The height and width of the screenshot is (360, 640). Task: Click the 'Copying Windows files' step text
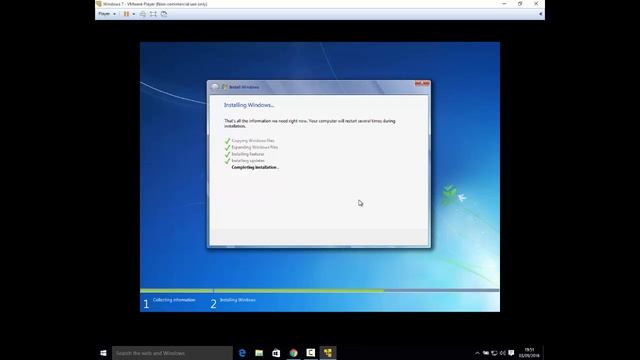[x=253, y=140]
